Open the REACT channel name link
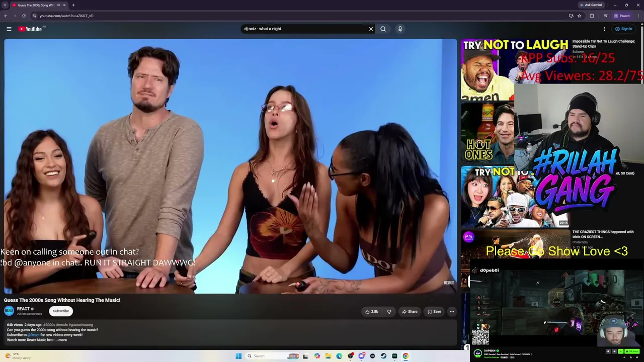 (x=23, y=309)
